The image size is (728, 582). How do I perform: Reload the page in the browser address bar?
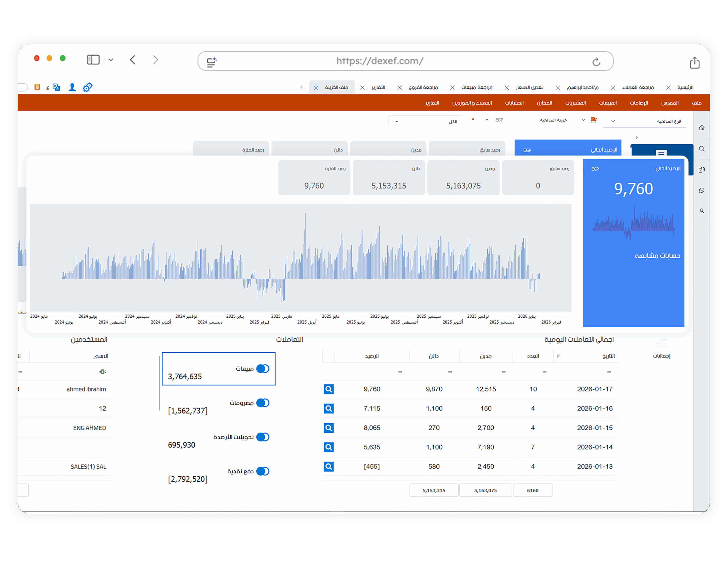click(x=596, y=62)
